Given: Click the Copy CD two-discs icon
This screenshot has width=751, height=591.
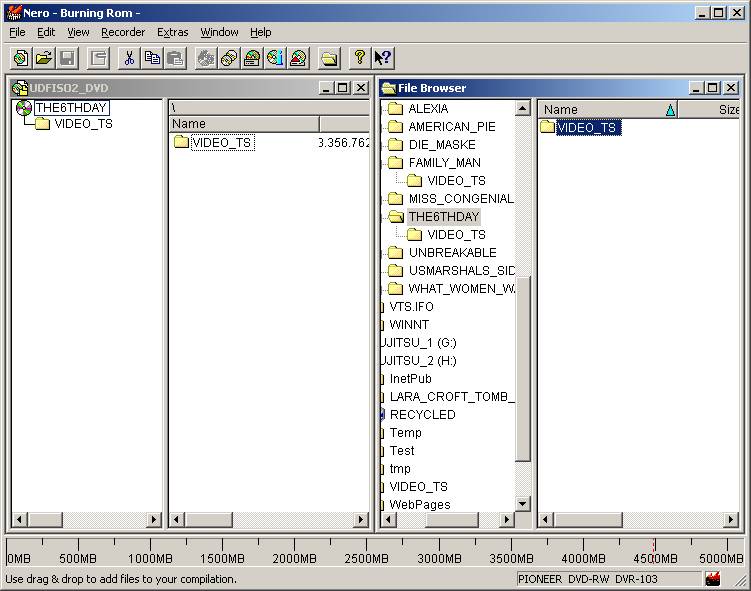Looking at the screenshot, I should tap(229, 58).
